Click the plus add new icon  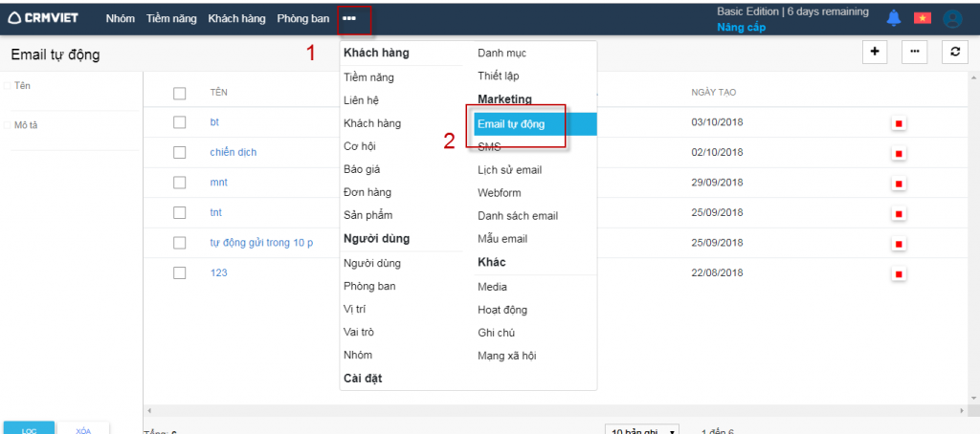pyautogui.click(x=875, y=53)
